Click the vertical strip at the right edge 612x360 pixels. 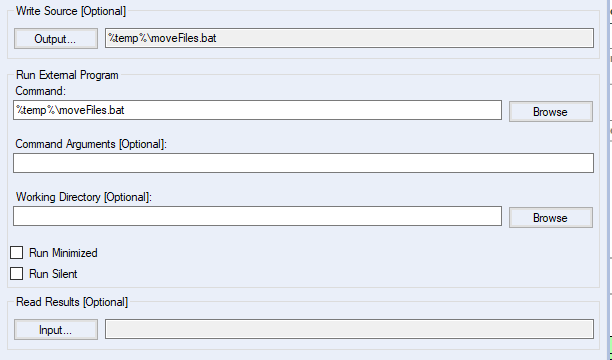tap(610, 180)
